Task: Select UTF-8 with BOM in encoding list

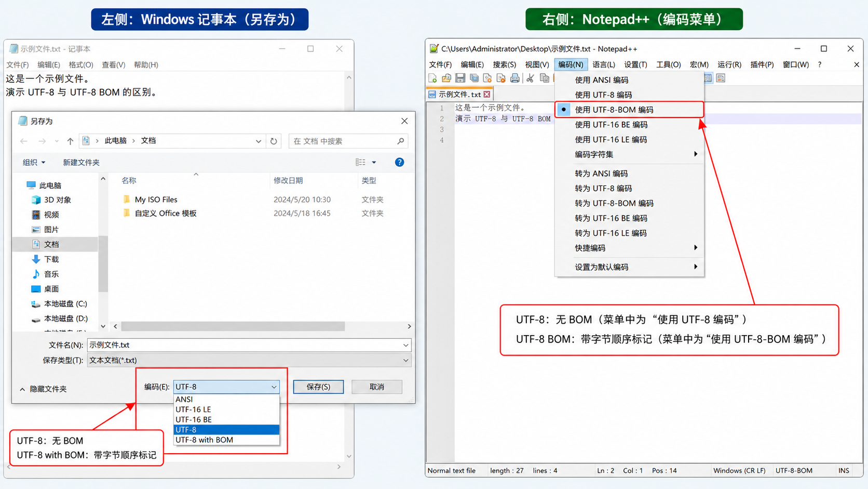Action: (x=226, y=440)
